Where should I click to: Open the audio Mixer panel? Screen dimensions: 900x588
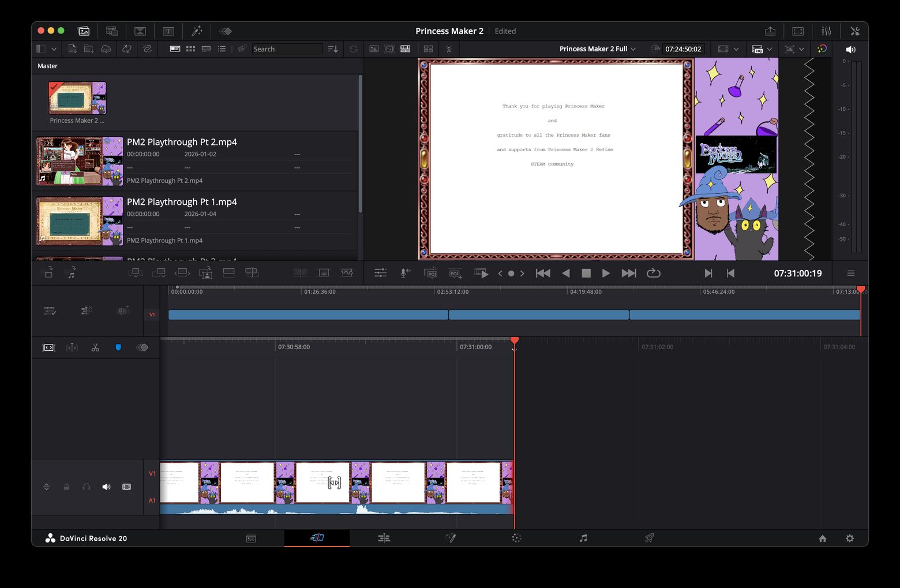(826, 31)
